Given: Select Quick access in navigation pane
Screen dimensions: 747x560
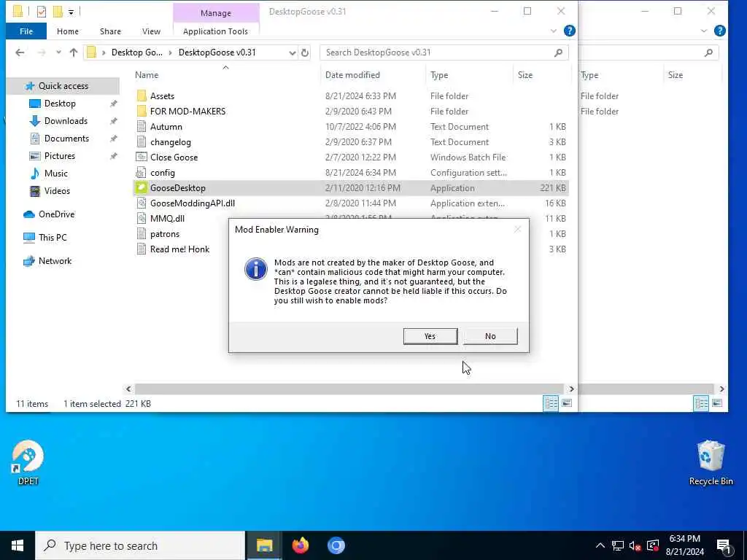Looking at the screenshot, I should [63, 86].
